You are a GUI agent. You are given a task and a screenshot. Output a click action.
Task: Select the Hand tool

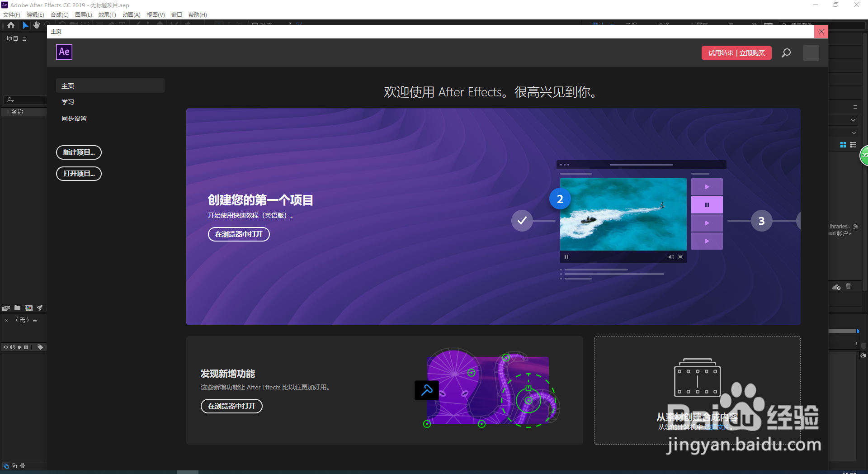[x=37, y=25]
